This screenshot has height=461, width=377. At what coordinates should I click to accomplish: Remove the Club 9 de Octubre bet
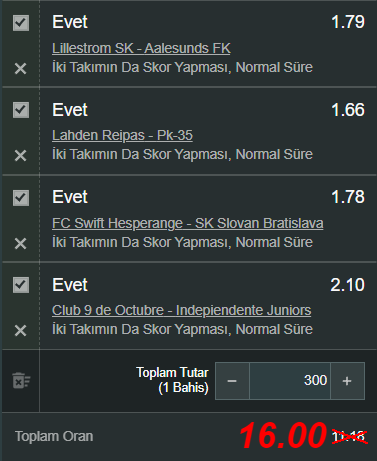coord(20,330)
